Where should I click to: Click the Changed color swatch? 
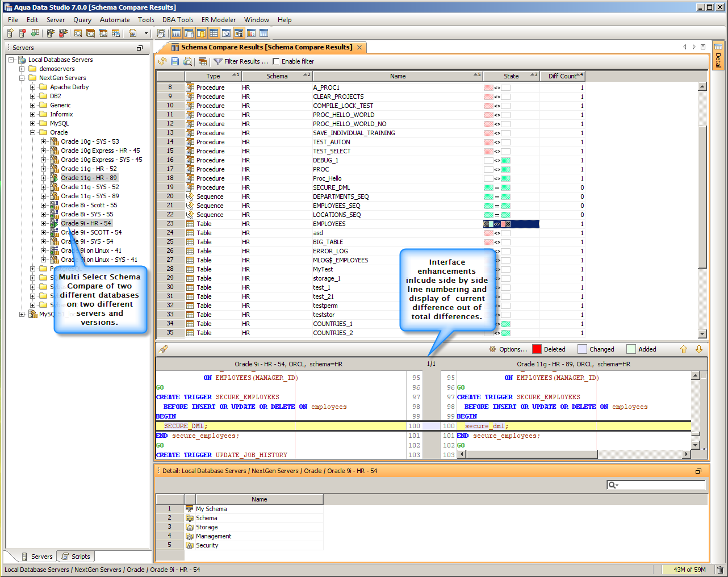(582, 349)
